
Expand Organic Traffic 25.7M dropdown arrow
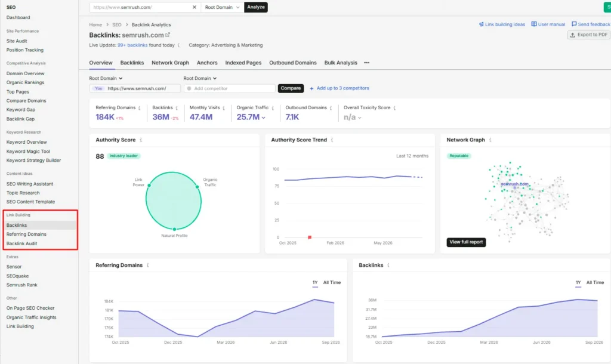[263, 118]
